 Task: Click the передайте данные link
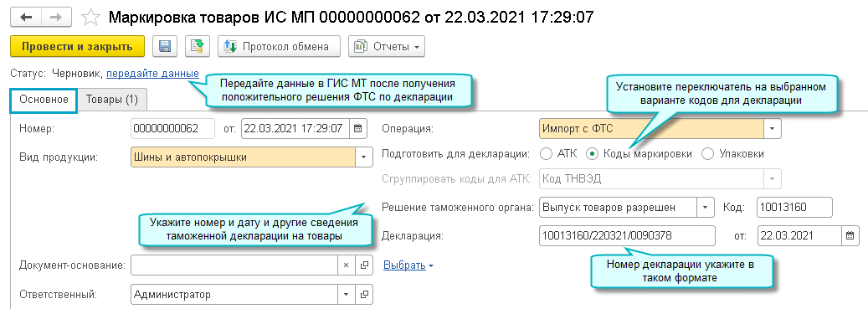(153, 73)
